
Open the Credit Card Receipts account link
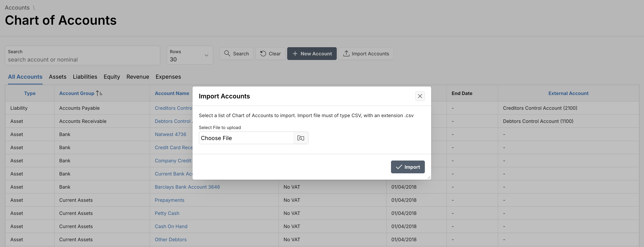tap(173, 148)
